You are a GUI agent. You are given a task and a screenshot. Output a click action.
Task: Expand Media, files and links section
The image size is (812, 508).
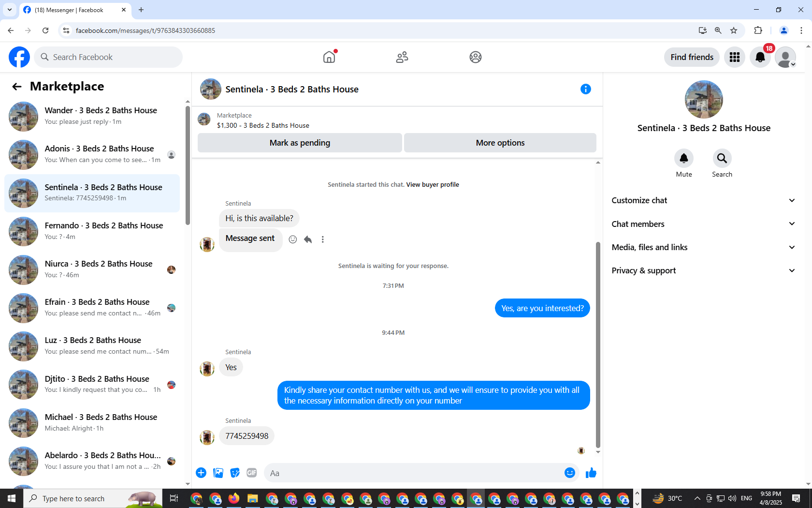click(x=704, y=247)
